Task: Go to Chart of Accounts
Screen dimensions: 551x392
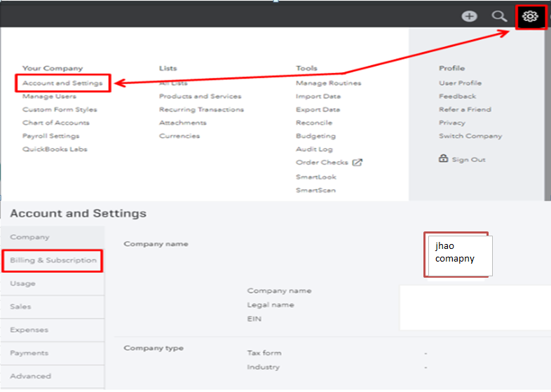Action: pyautogui.click(x=56, y=123)
